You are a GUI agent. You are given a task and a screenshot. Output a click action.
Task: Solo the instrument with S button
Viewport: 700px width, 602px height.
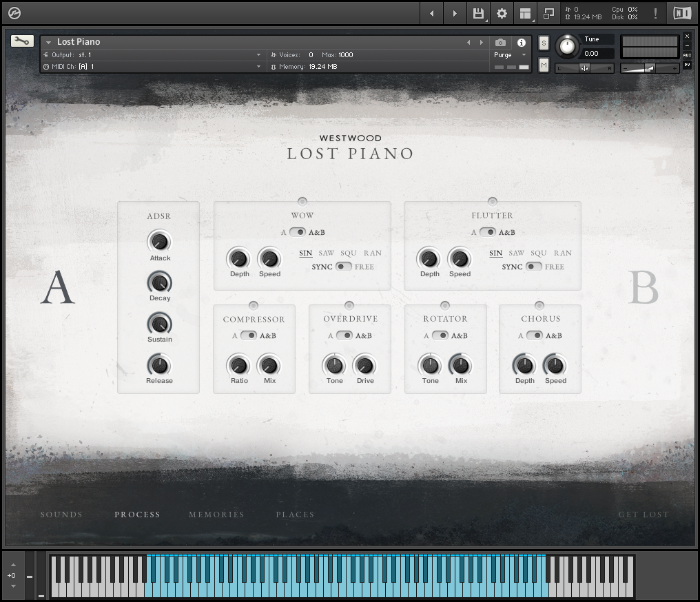click(544, 43)
